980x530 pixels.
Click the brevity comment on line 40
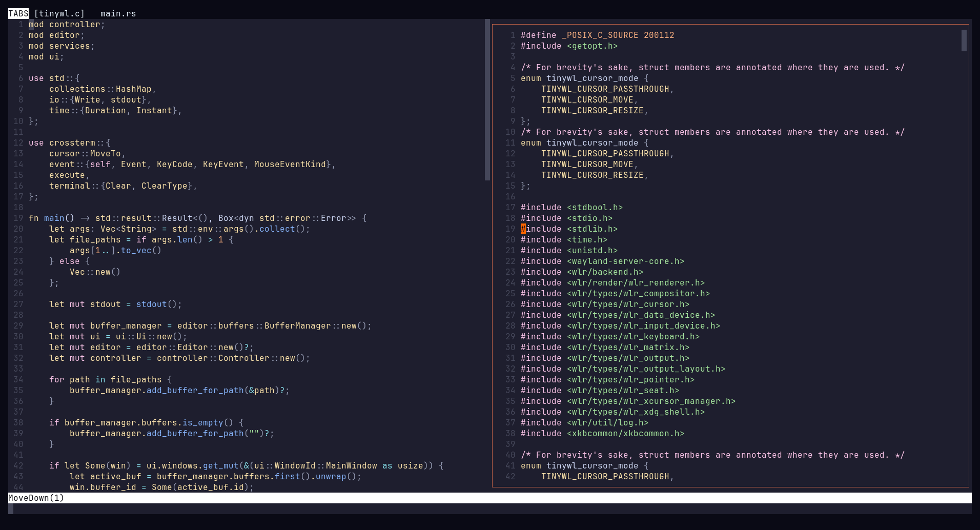click(x=713, y=455)
